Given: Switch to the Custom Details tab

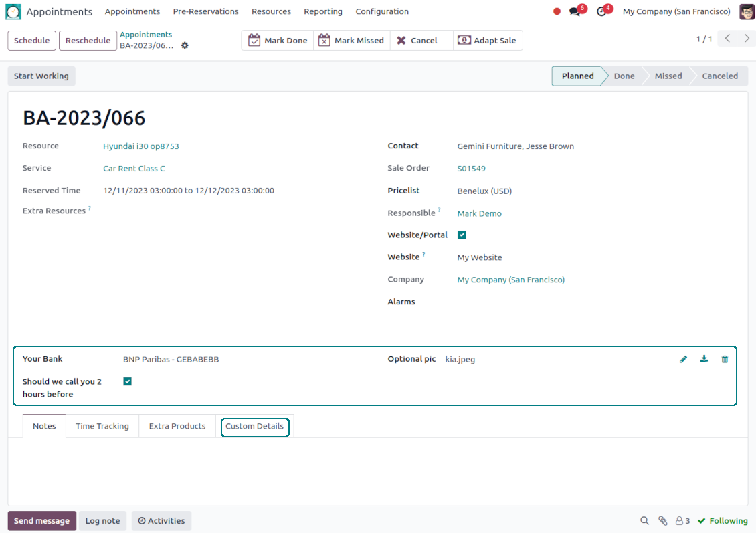Looking at the screenshot, I should (255, 426).
